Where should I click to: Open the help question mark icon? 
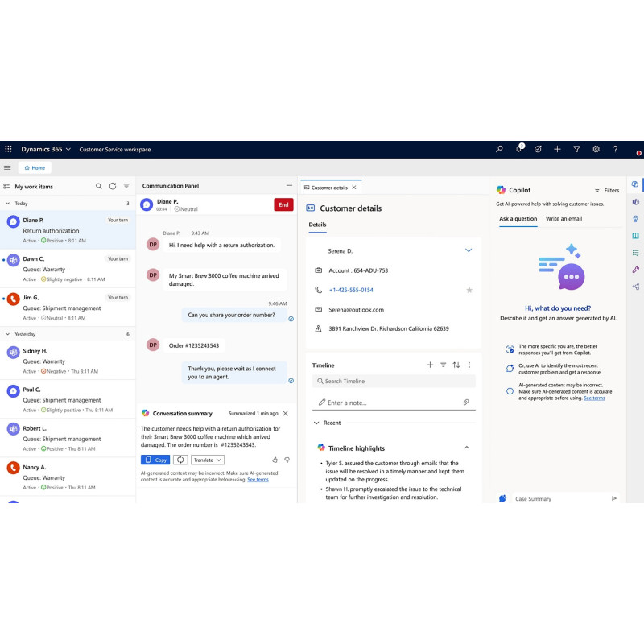coord(615,149)
